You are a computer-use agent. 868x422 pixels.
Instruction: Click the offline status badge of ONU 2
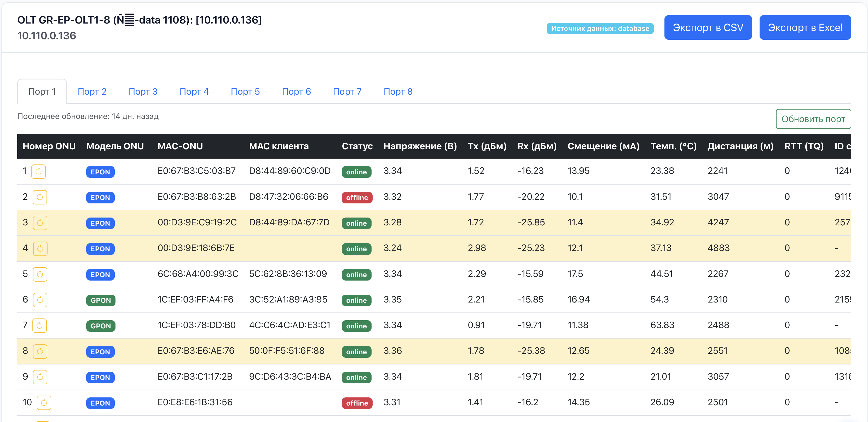click(x=357, y=197)
